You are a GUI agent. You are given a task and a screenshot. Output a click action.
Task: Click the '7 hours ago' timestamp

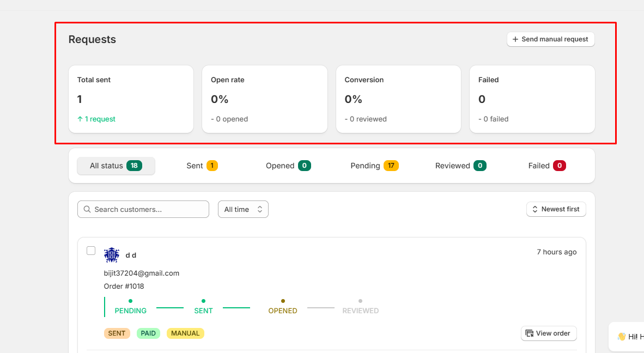click(x=556, y=252)
